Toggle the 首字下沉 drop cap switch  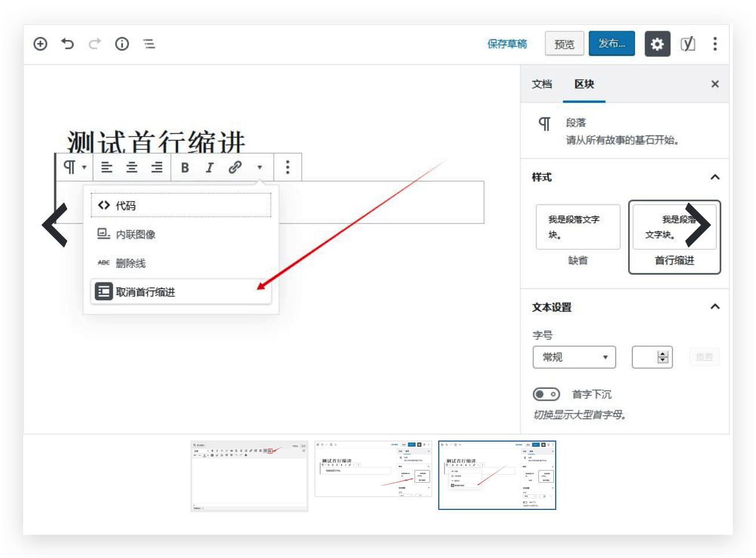click(546, 394)
